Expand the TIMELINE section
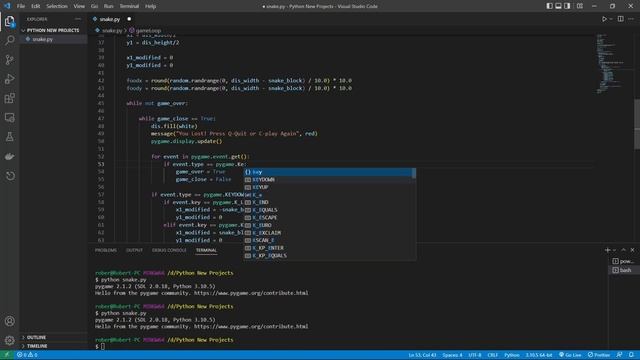This screenshot has width=640, height=360. tap(37, 346)
